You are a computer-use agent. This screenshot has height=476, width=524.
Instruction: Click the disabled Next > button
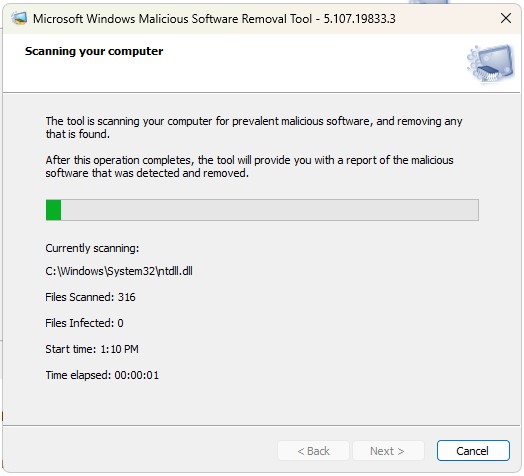[388, 451]
